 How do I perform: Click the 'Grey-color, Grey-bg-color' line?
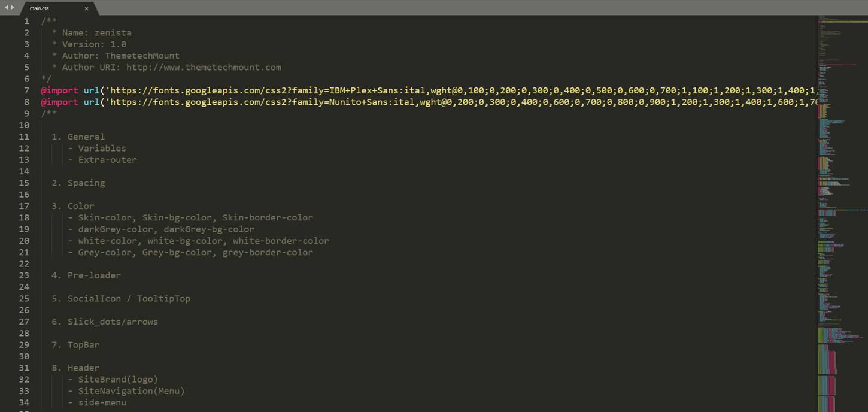pos(190,252)
